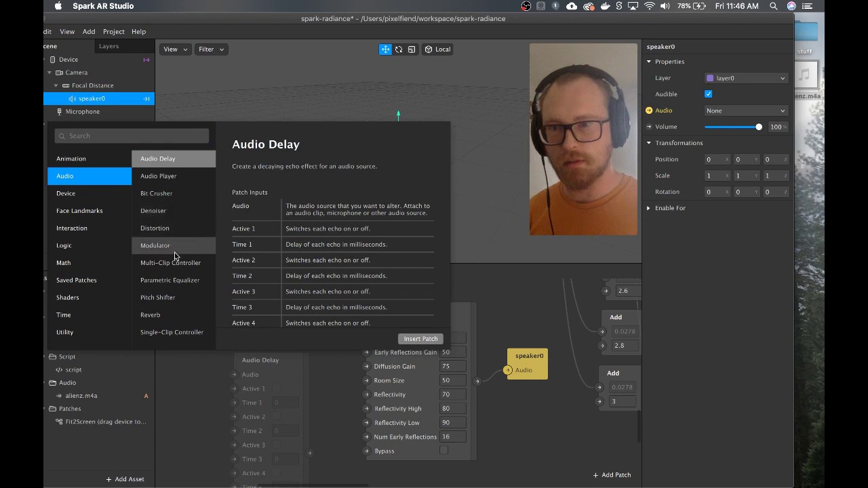This screenshot has height=488, width=868.
Task: Open the Apple menu
Action: click(58, 6)
